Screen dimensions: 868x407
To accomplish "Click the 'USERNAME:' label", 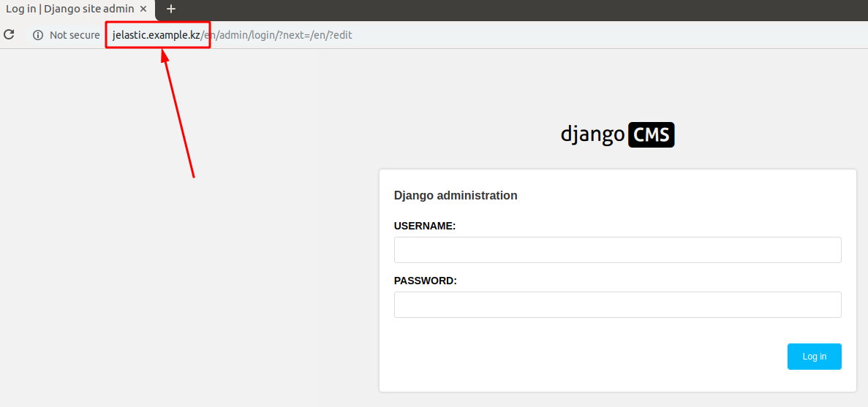I will click(425, 226).
